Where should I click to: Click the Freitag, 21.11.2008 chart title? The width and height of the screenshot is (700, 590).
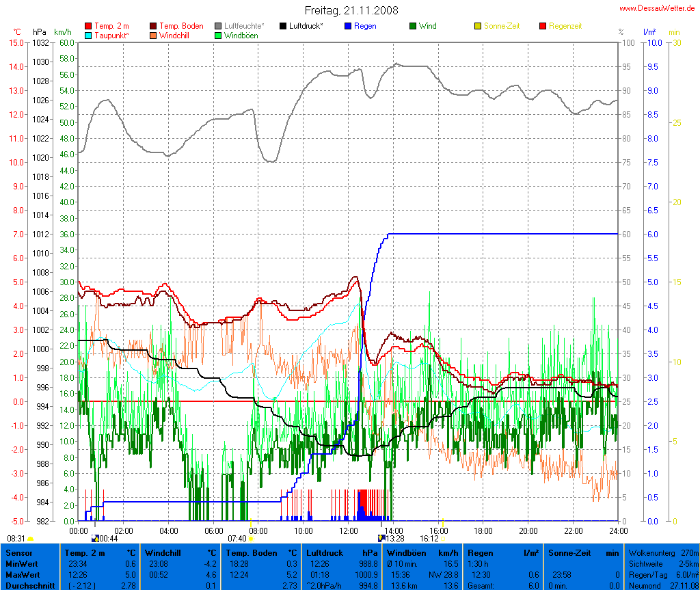pos(351,10)
